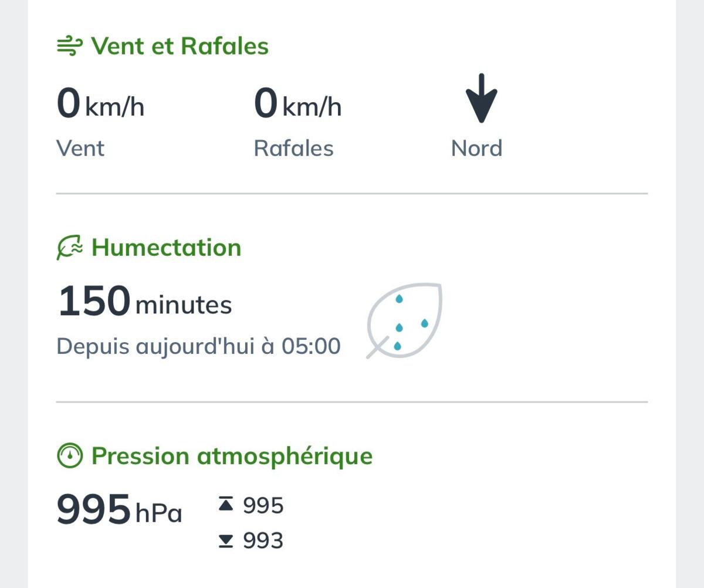The image size is (704, 588).
Task: Tap the 150 minutes reading
Action: (144, 302)
